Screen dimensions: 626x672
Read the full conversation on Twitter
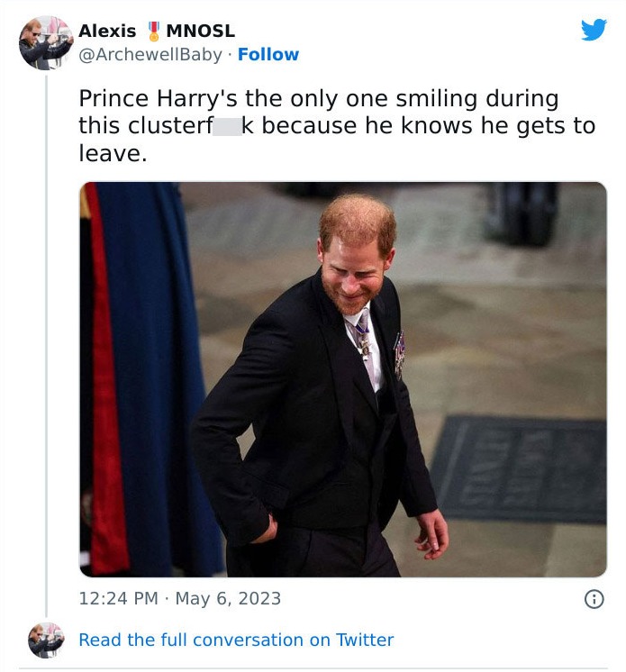(x=236, y=640)
